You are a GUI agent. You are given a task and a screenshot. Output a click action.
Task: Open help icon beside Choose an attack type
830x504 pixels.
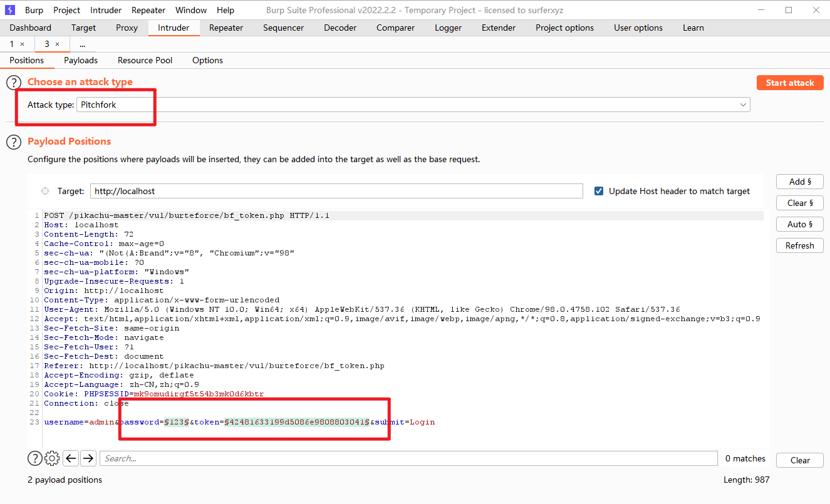pos(14,83)
